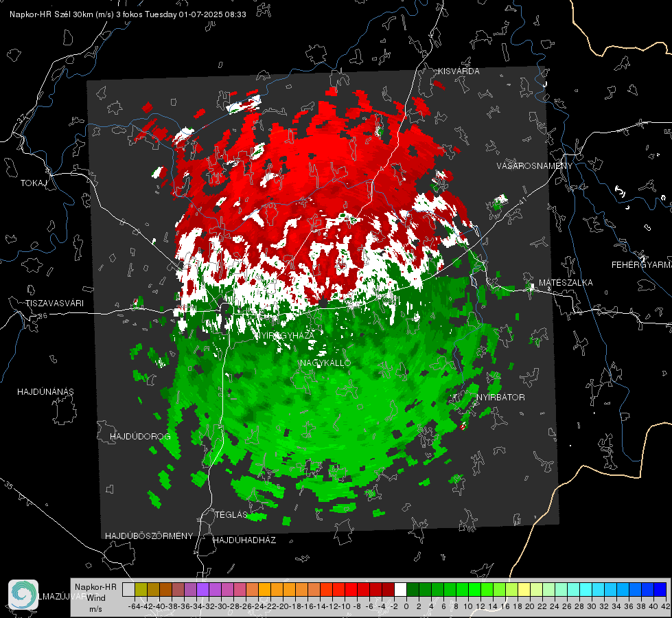
Task: Select the MÁTÉSZALKA town label
Action: pos(566,283)
